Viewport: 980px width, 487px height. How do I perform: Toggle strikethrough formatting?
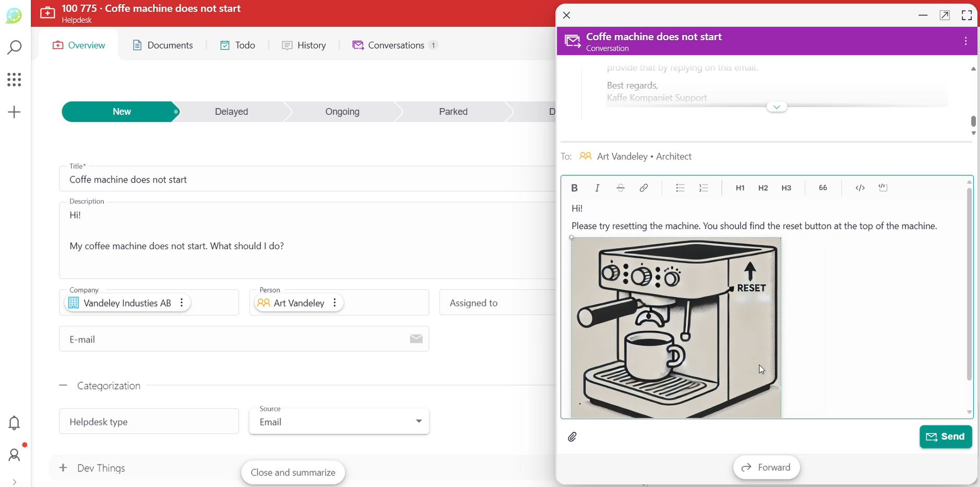[x=620, y=188]
